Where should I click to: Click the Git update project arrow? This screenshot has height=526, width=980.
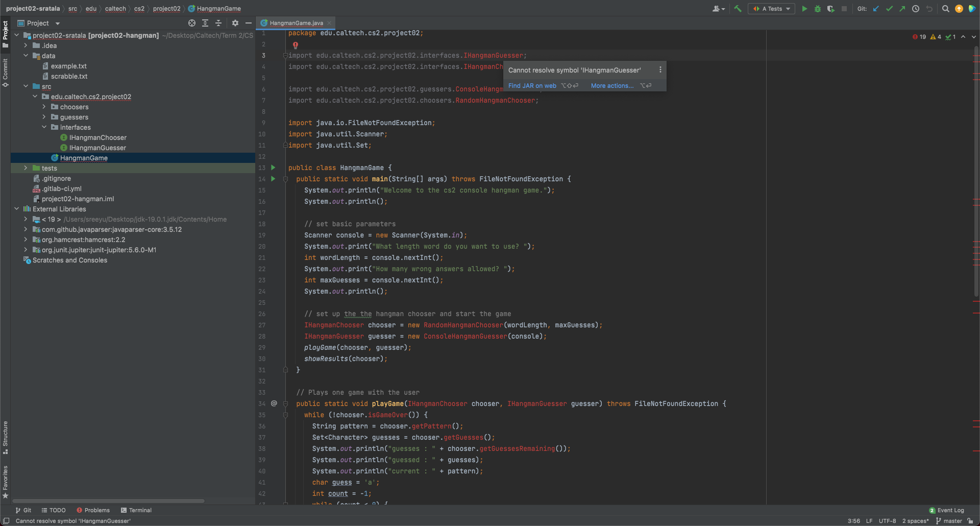(876, 9)
